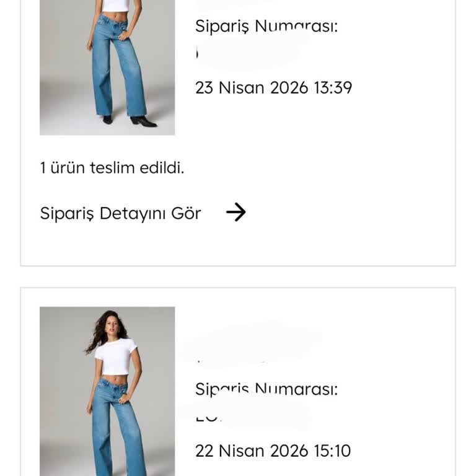The image size is (476, 476).
Task: Tap the hidden order number above 23 Nisan
Action: pyautogui.click(x=248, y=55)
